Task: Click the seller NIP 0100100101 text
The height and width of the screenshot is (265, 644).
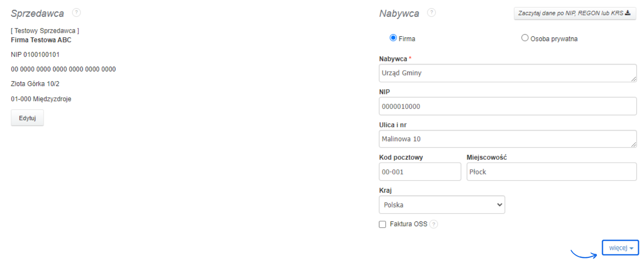Action: pos(35,55)
